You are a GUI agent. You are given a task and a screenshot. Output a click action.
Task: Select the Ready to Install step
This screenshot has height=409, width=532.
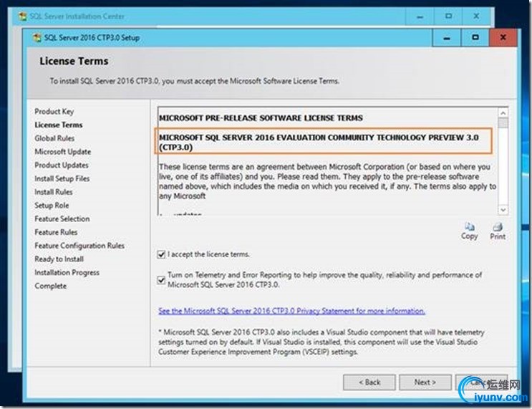tap(59, 259)
